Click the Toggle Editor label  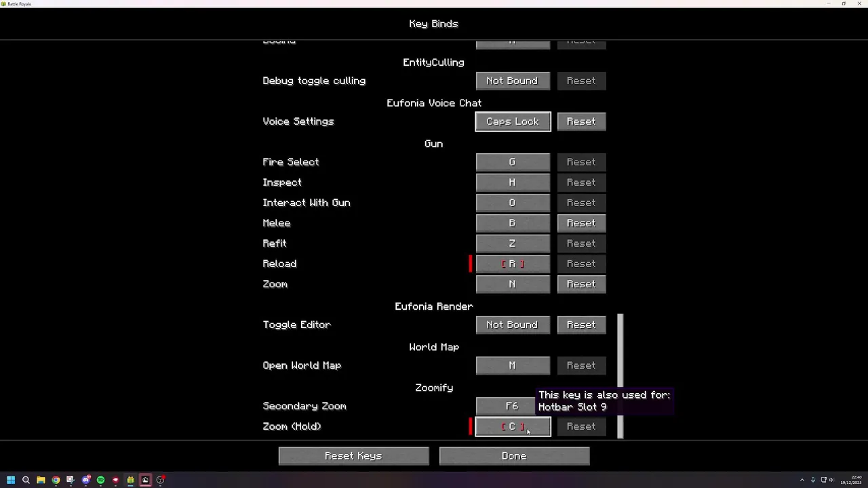(x=296, y=325)
